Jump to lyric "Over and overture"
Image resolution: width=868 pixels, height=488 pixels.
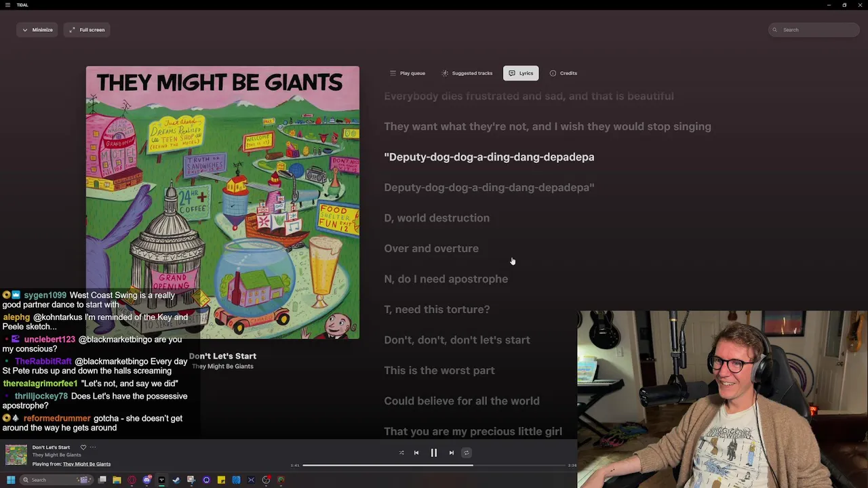pos(431,249)
